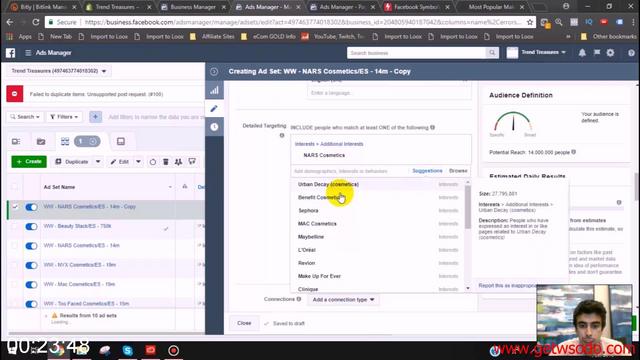Click the Facebook logo icon
The image size is (640, 360).
coord(11,53)
